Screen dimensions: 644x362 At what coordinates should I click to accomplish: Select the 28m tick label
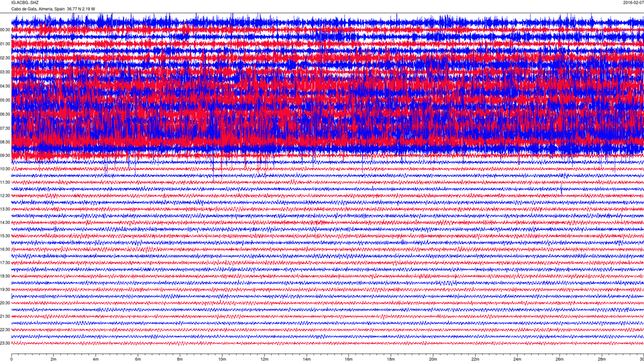602,359
